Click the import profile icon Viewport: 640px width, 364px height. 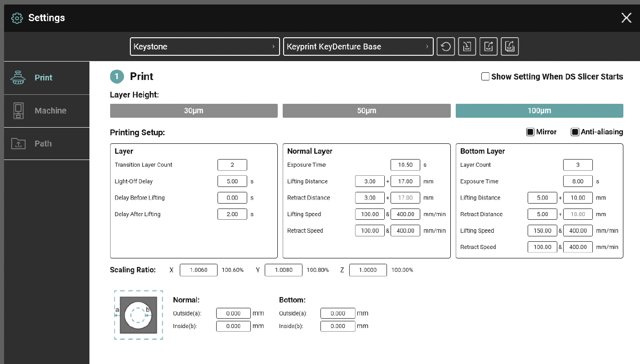467,46
